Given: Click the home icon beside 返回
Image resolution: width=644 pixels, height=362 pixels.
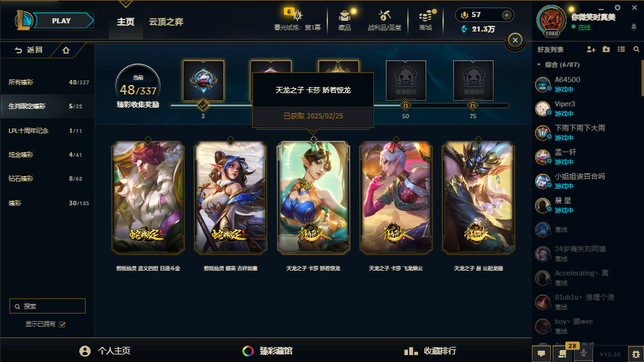Looking at the screenshot, I should (x=65, y=50).
